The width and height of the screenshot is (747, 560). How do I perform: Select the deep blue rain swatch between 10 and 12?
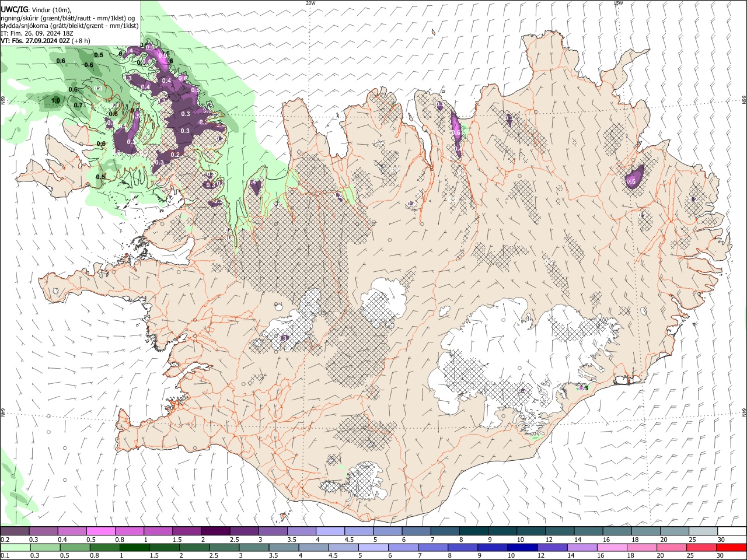pos(522,547)
